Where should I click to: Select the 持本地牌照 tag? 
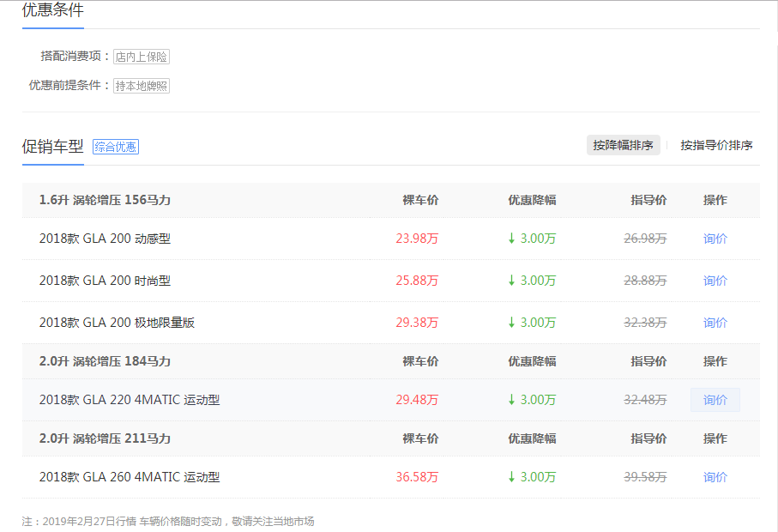click(x=142, y=86)
